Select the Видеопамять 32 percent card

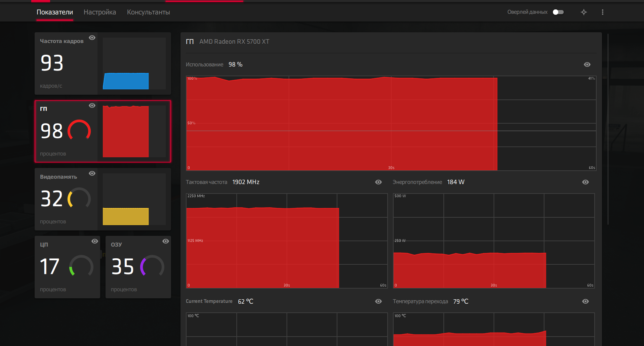point(103,199)
